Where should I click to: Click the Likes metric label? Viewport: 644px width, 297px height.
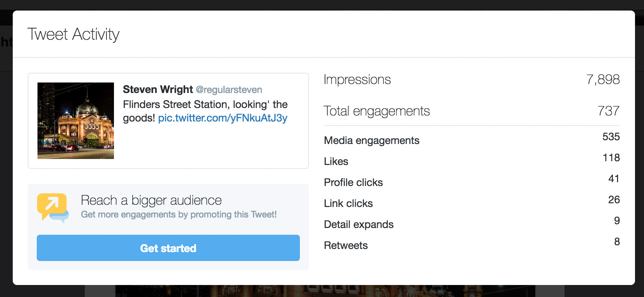pos(336,161)
